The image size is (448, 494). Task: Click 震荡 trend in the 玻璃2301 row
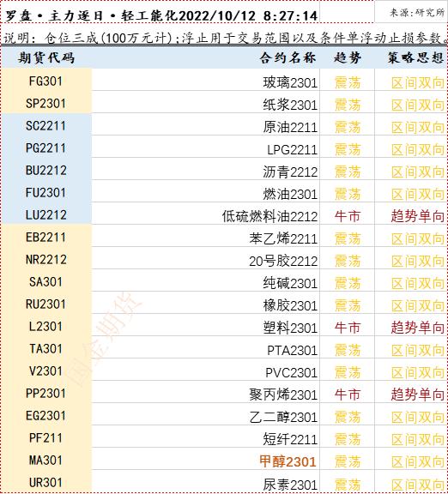click(x=348, y=83)
